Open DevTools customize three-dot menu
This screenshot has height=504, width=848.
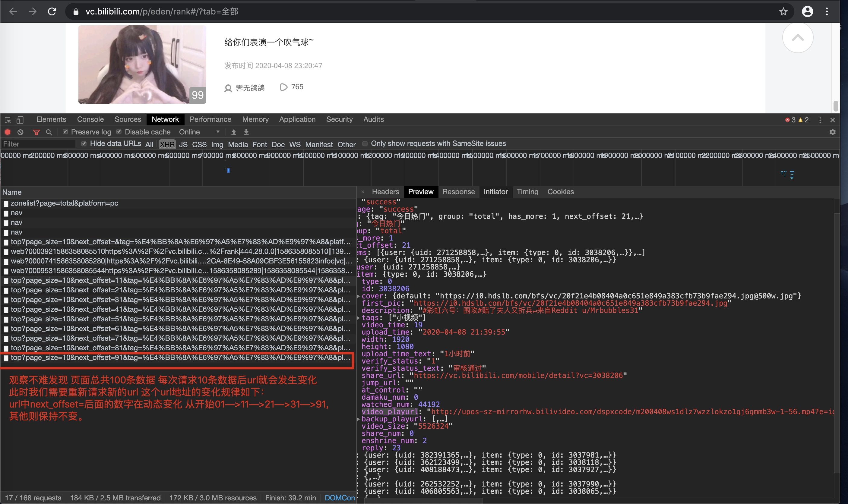(x=820, y=120)
